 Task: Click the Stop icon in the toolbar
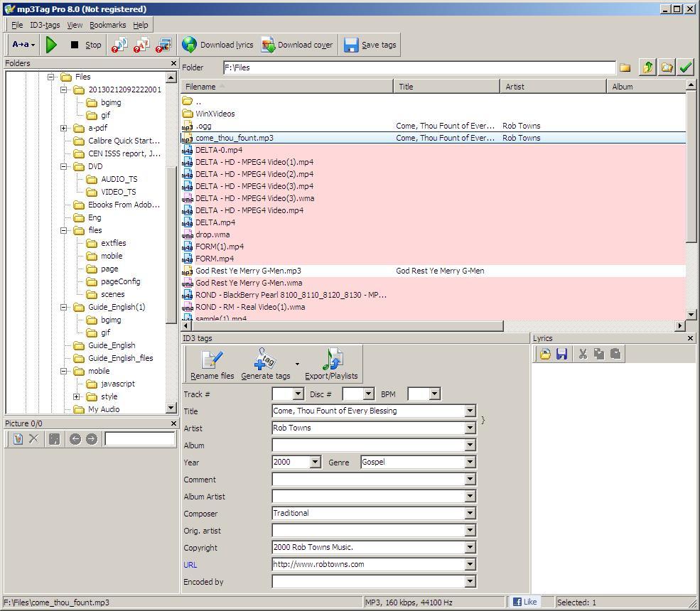(x=73, y=44)
